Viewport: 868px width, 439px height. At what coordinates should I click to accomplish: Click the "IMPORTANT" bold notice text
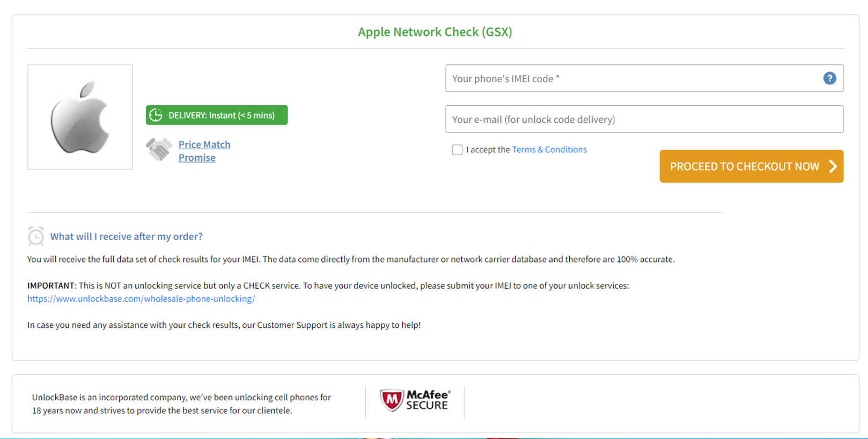pos(51,286)
